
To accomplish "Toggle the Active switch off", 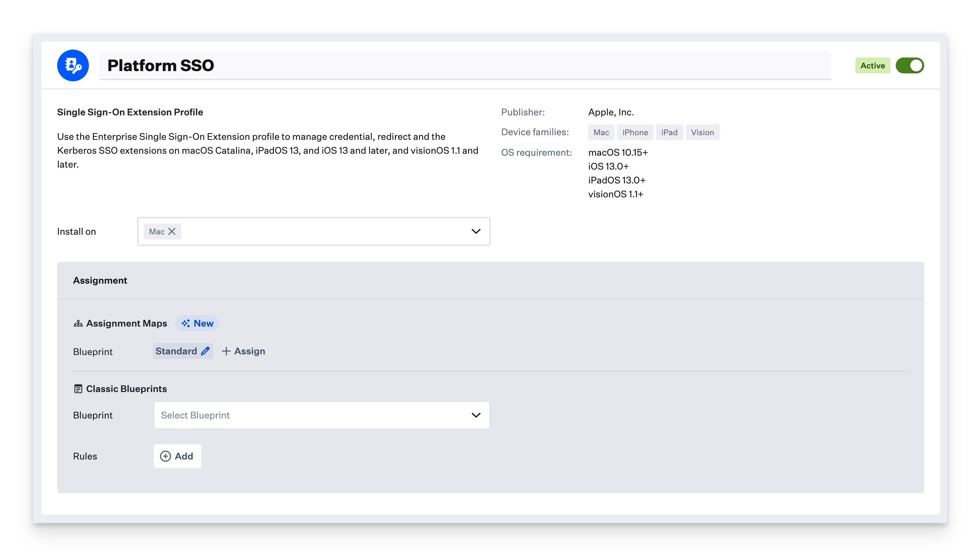I will tap(909, 65).
